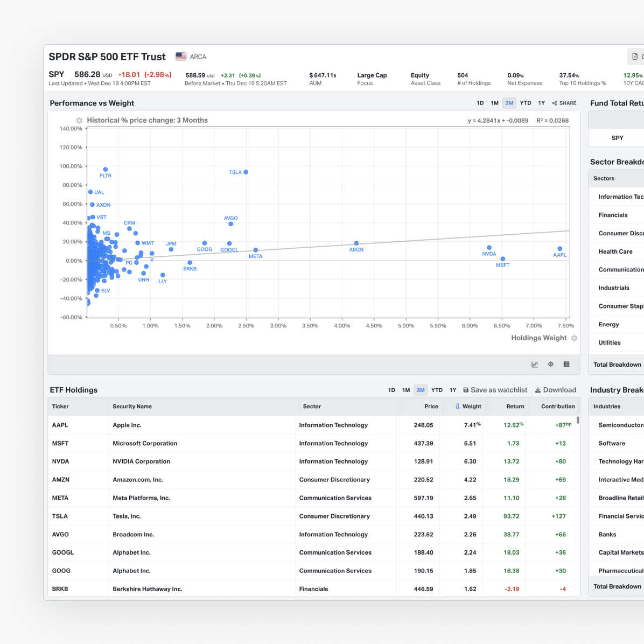Switch Performance chart to YTD range
This screenshot has width=644, height=644.
(x=525, y=103)
